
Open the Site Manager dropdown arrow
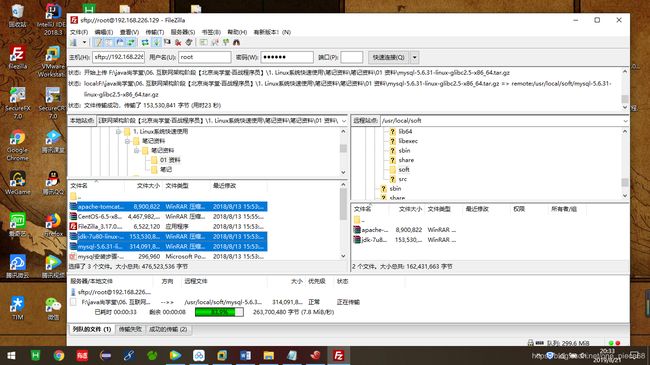[x=84, y=42]
